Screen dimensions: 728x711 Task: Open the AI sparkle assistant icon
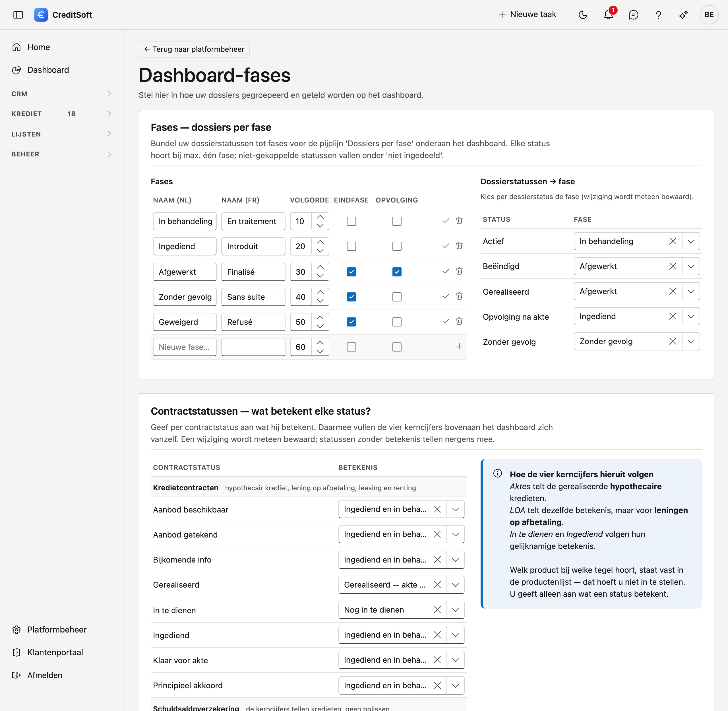point(684,15)
